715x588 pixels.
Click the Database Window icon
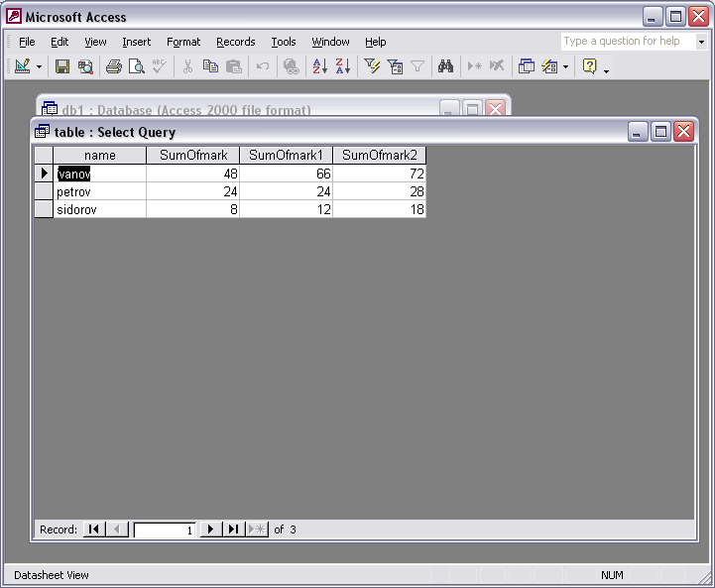click(527, 66)
